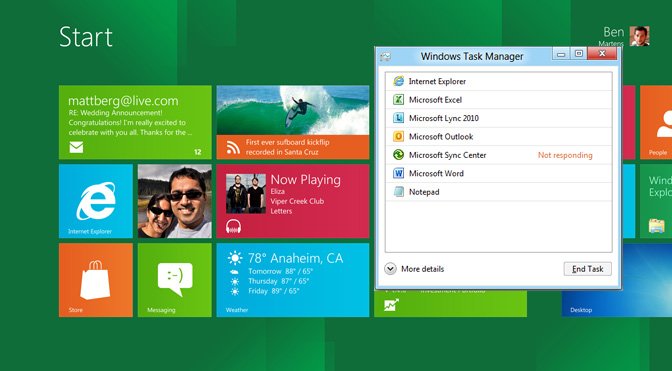Click the 'Now Playing' heading

306,180
